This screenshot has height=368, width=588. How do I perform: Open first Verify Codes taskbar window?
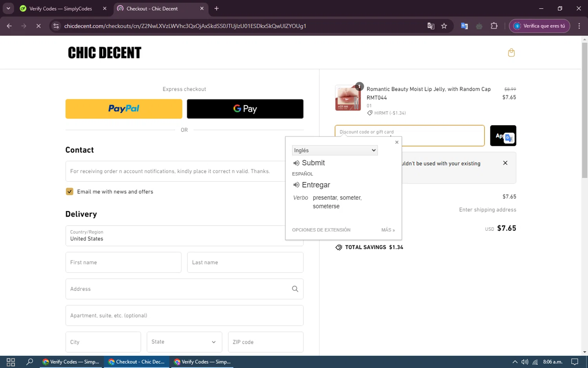point(71,362)
